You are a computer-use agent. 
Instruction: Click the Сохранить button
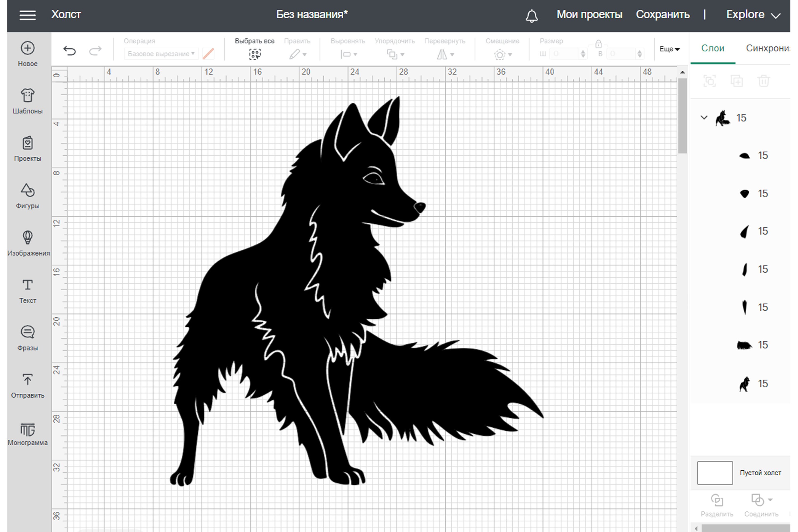coord(663,15)
